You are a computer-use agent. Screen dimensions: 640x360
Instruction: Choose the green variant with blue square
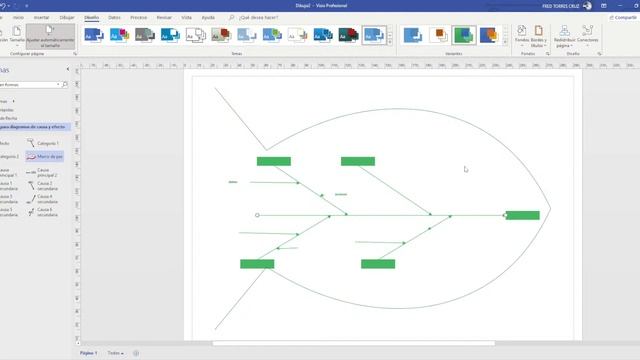464,36
